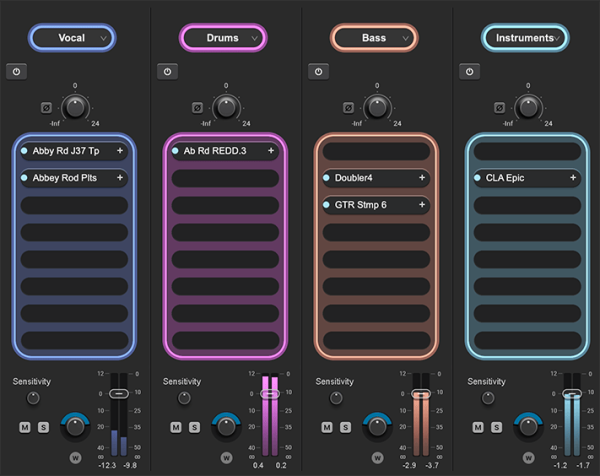This screenshot has width=600, height=476.
Task: Open the Vocal channel type dropdown
Action: click(x=72, y=38)
